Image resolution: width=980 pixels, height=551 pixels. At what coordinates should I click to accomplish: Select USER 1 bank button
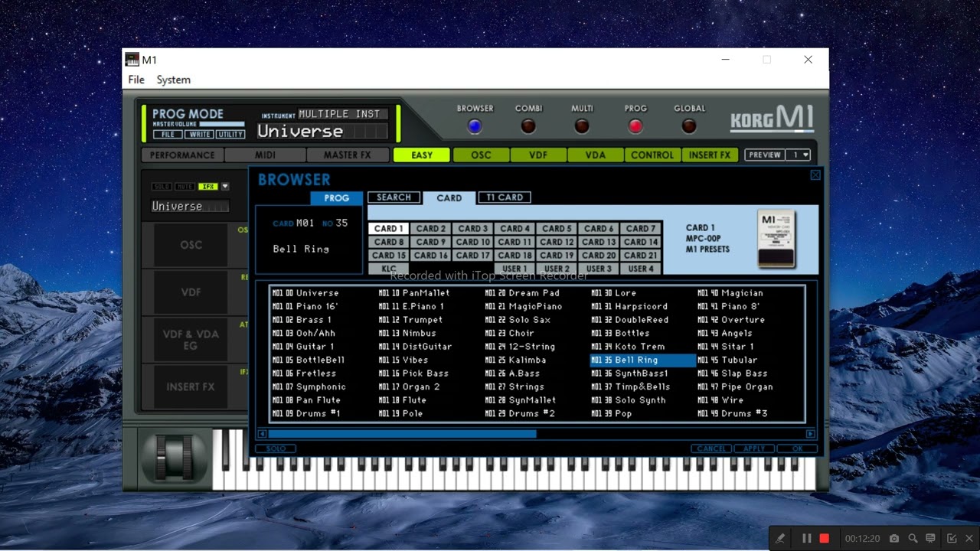(514, 269)
